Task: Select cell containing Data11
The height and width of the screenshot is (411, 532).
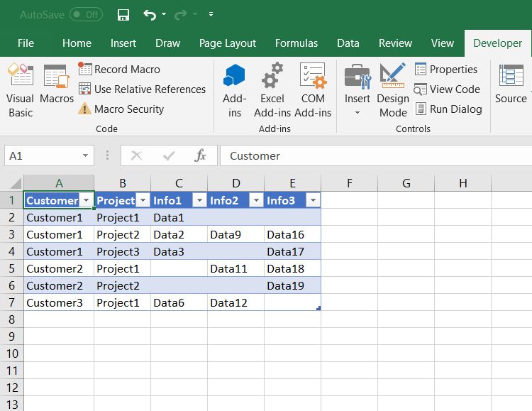Action: [235, 268]
